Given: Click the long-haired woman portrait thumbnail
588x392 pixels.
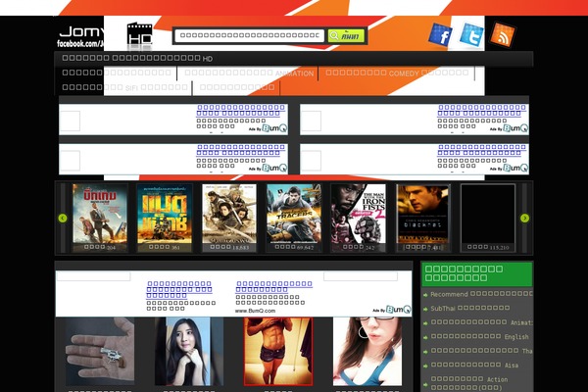Looking at the screenshot, I should (x=189, y=351).
